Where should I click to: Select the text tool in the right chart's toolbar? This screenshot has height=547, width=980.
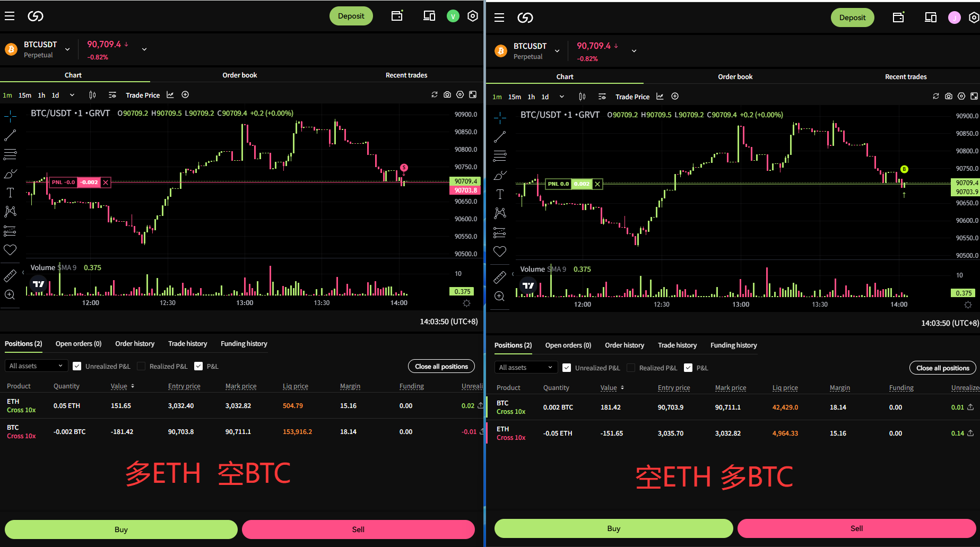(500, 194)
